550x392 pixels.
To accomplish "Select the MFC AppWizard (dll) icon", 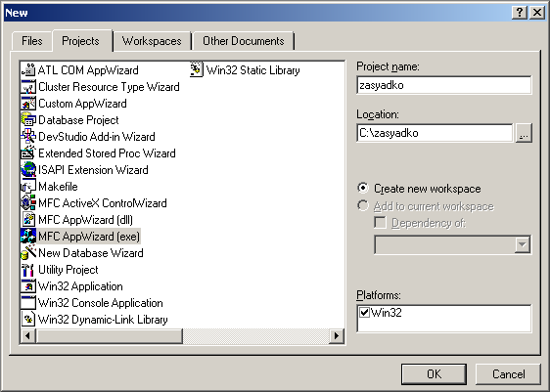I will 28,220.
